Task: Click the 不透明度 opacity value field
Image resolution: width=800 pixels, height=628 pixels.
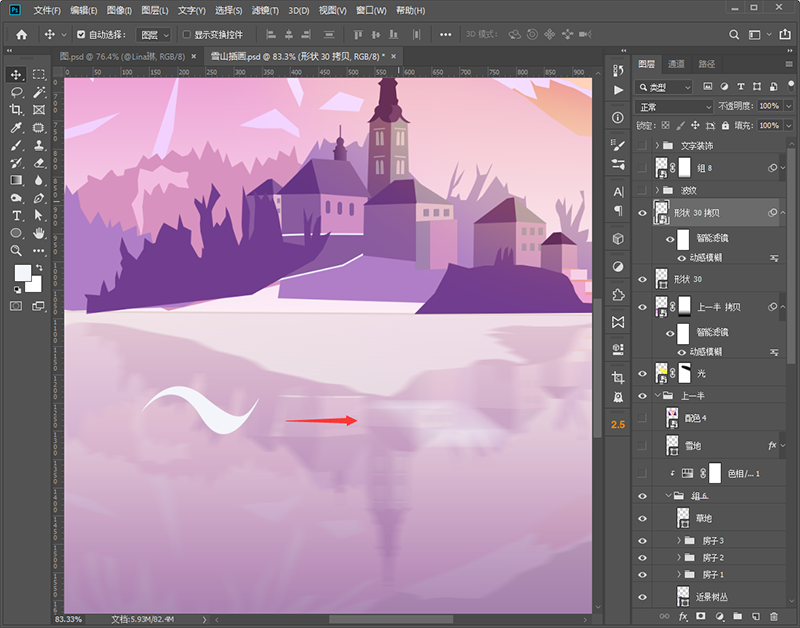Action: coord(767,106)
